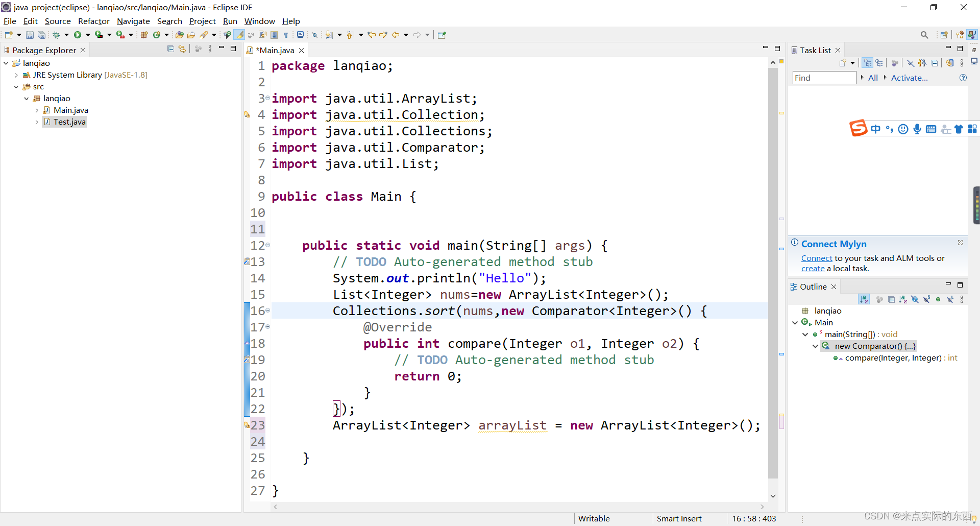Open Package Explorer View Menu dots
The width and height of the screenshot is (980, 526).
(x=210, y=49)
